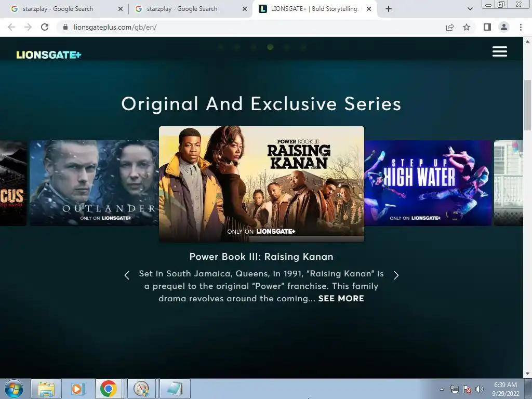Click SEE MORE in the series description
532x399 pixels.
coord(341,299)
